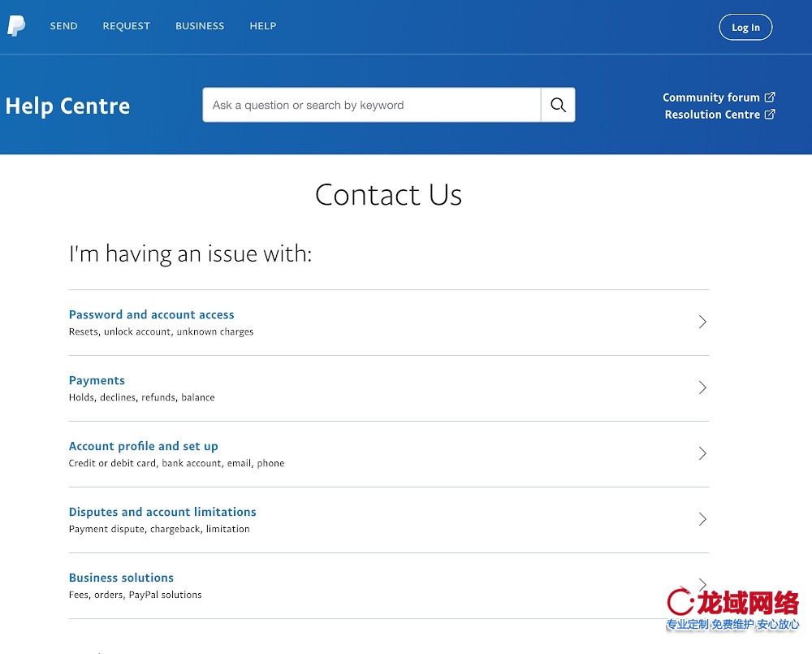Select the Payments topic link
812x654 pixels.
(x=97, y=380)
